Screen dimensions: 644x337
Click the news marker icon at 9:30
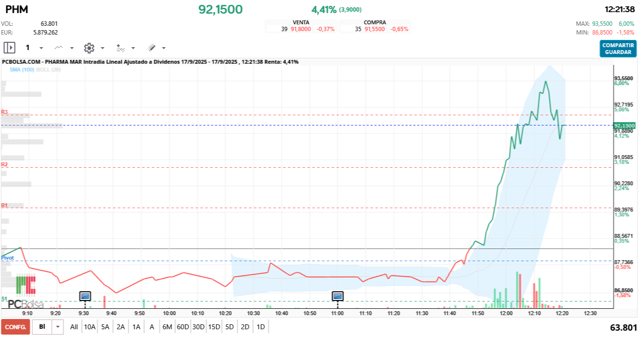pyautogui.click(x=85, y=296)
